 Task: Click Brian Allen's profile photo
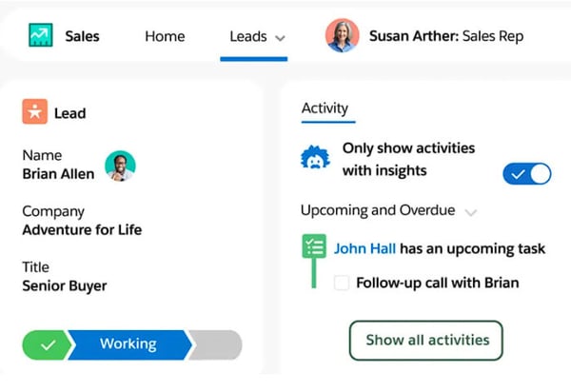point(120,166)
